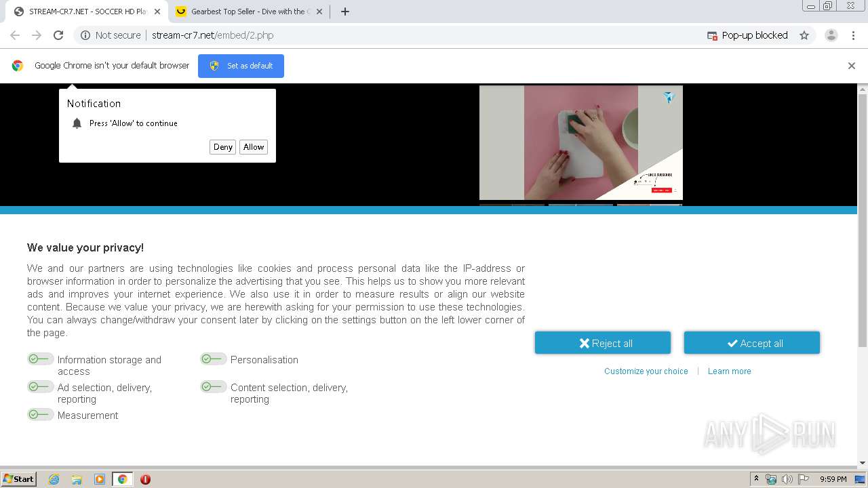Click We value your privacy heading
This screenshot has width=868, height=488.
[85, 247]
